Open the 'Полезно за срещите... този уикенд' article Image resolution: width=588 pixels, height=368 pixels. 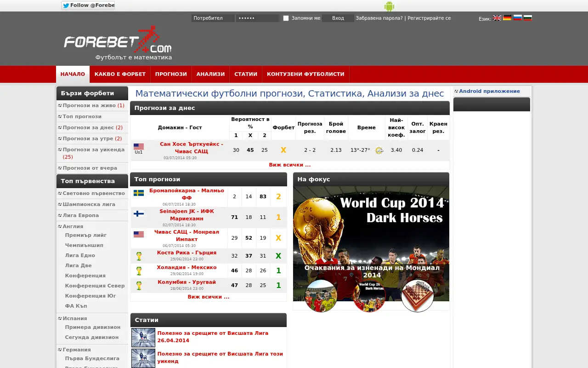tap(220, 357)
